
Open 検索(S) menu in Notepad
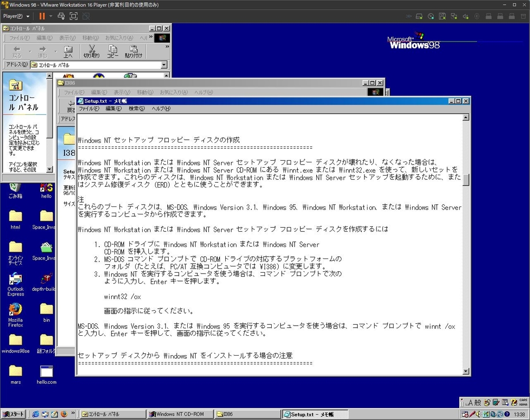coord(136,109)
